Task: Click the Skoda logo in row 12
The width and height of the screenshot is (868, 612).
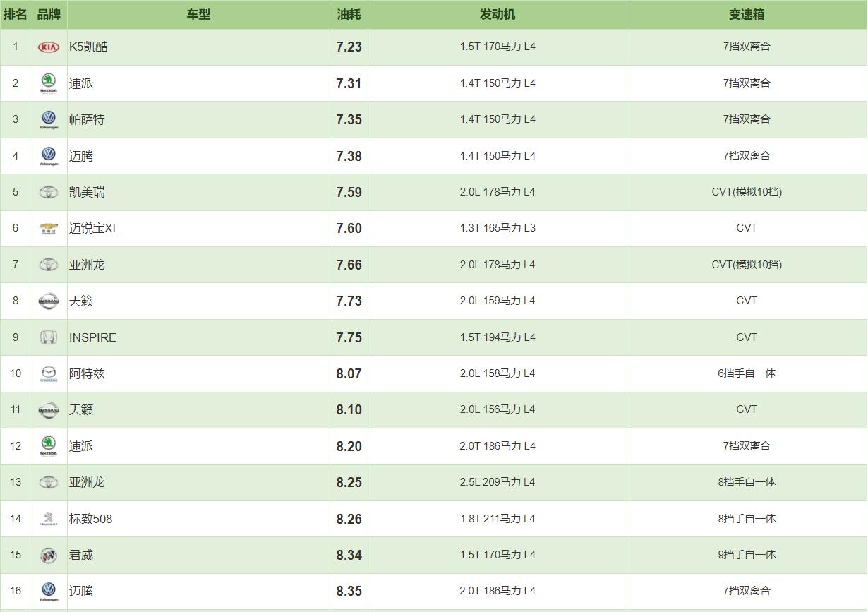Action: tap(49, 446)
